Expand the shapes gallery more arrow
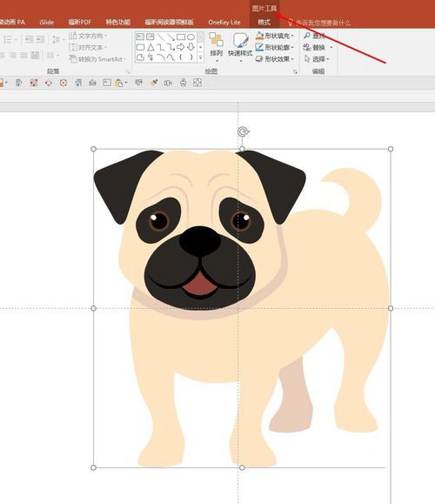The height and width of the screenshot is (504, 435). [200, 57]
